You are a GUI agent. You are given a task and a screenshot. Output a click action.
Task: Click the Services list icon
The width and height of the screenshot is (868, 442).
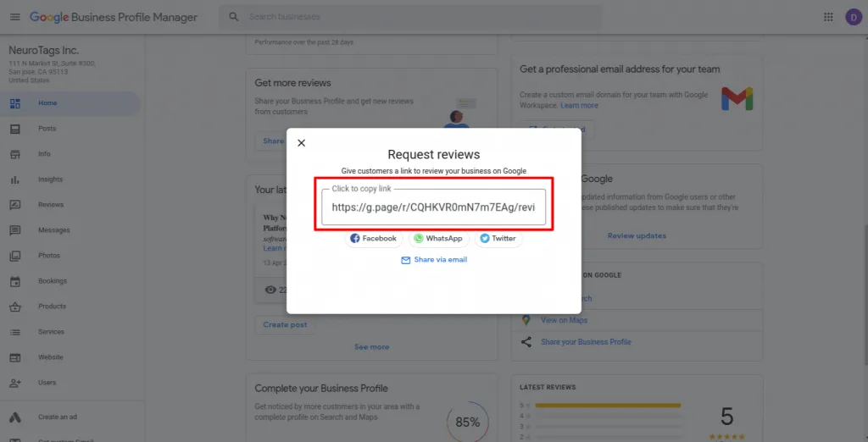15,333
